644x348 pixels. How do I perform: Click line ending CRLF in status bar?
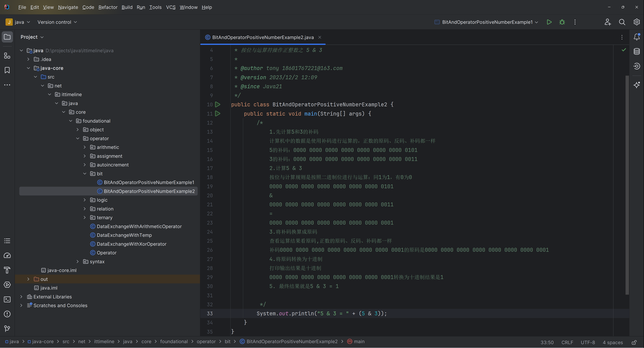coord(567,342)
